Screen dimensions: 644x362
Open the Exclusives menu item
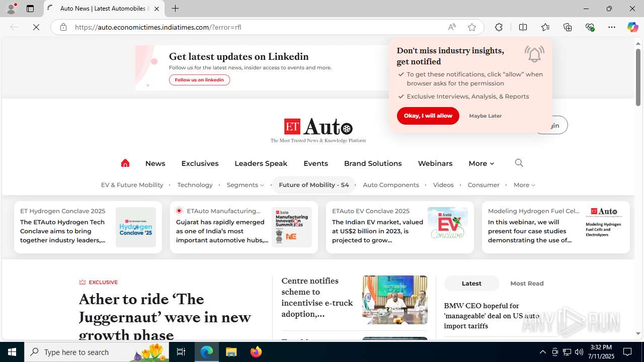point(200,163)
